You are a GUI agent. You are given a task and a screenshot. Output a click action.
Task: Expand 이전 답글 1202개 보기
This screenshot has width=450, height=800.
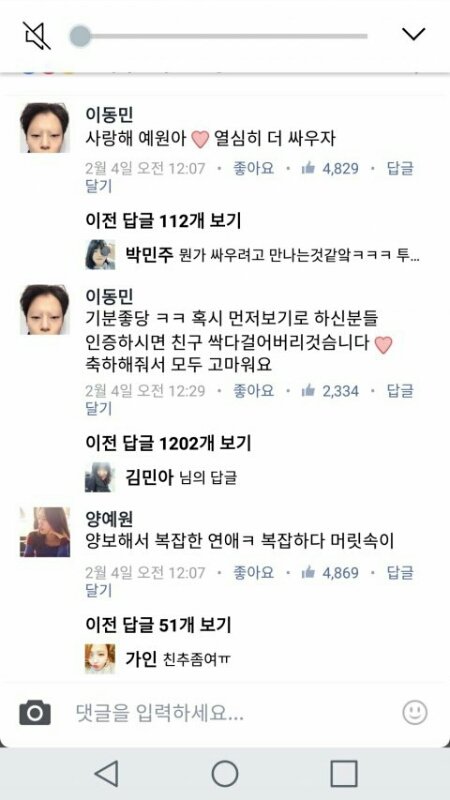pyautogui.click(x=168, y=443)
